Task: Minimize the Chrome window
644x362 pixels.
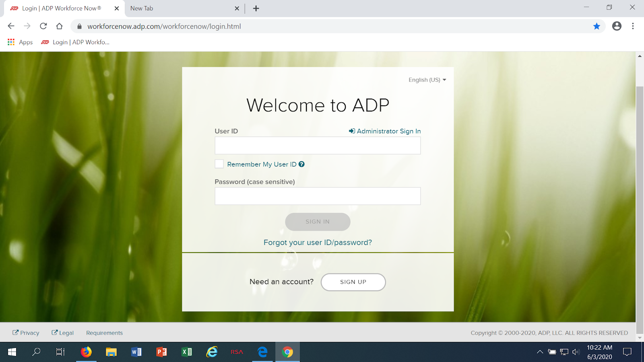Action: click(586, 7)
